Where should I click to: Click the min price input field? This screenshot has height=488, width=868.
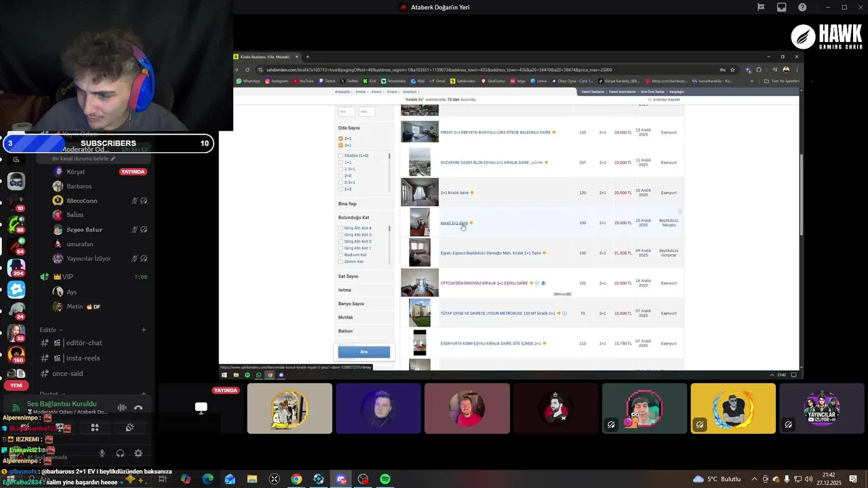click(347, 112)
